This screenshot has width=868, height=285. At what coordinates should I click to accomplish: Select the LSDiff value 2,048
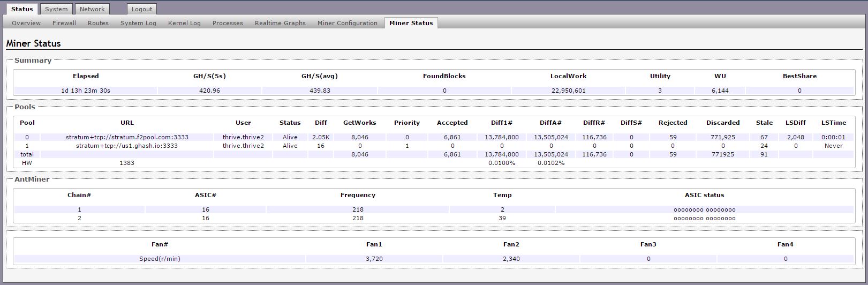point(796,137)
